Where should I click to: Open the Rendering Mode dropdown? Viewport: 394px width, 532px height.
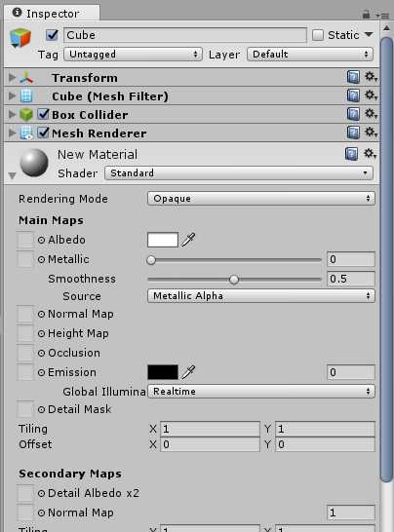(x=261, y=198)
